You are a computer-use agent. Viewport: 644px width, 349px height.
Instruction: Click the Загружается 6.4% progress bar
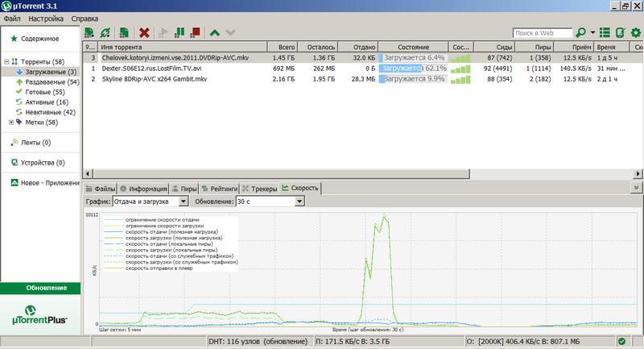(x=413, y=58)
